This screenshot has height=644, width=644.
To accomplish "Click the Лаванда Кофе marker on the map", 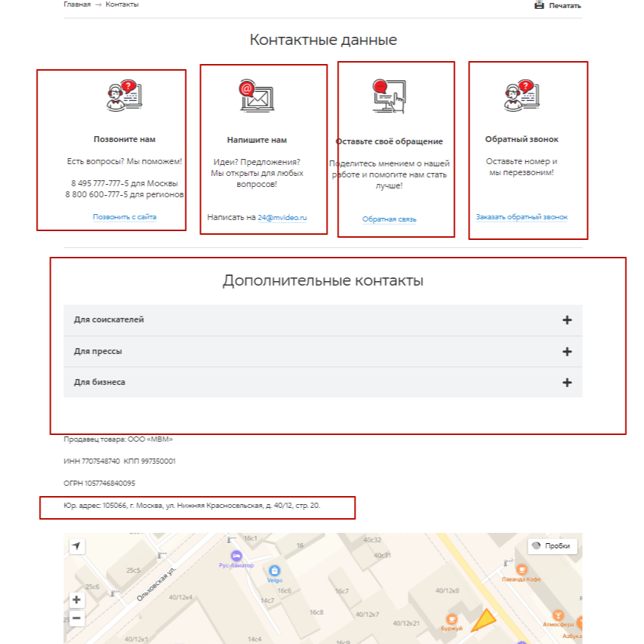I will 522,570.
